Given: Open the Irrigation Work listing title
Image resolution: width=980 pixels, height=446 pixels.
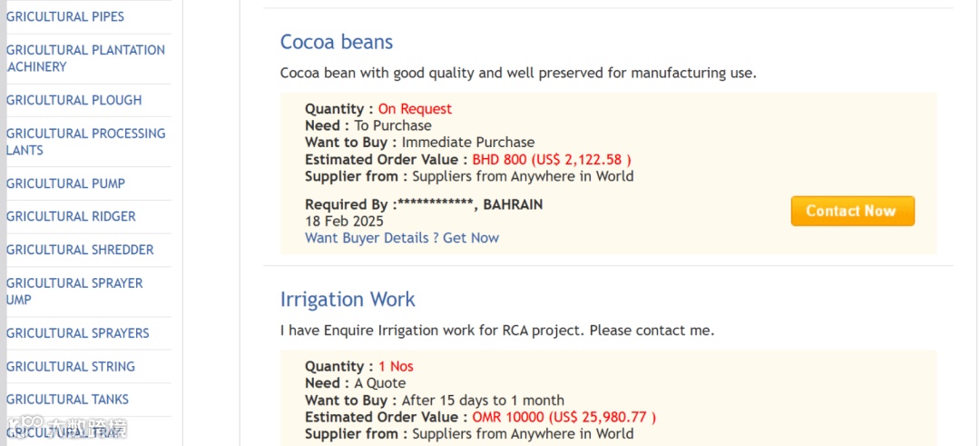Looking at the screenshot, I should click(348, 300).
